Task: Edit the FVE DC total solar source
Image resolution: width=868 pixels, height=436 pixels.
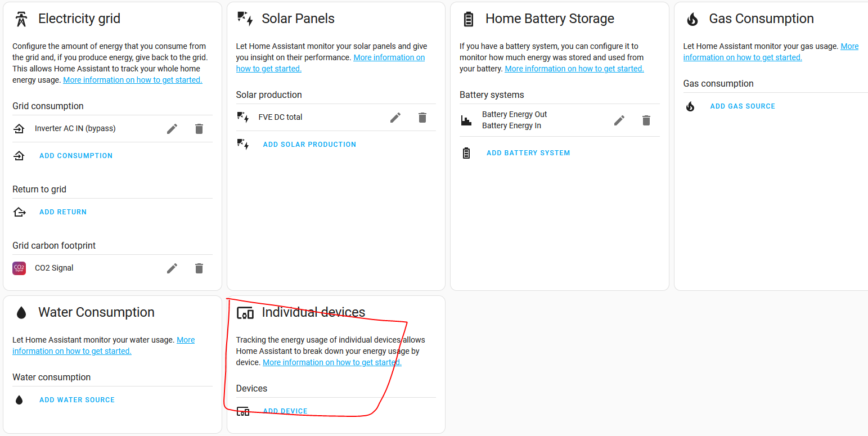Action: point(395,118)
